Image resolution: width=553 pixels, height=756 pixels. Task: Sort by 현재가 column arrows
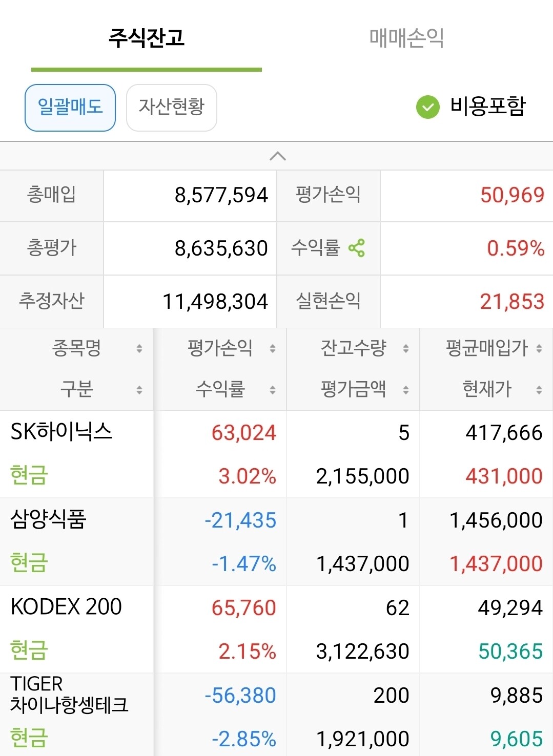click(x=539, y=390)
